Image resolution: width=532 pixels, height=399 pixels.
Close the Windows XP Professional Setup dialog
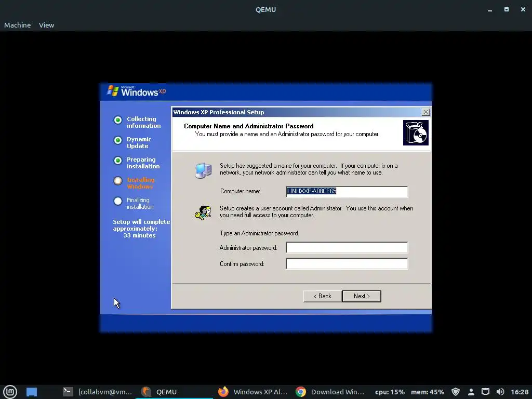[426, 112]
